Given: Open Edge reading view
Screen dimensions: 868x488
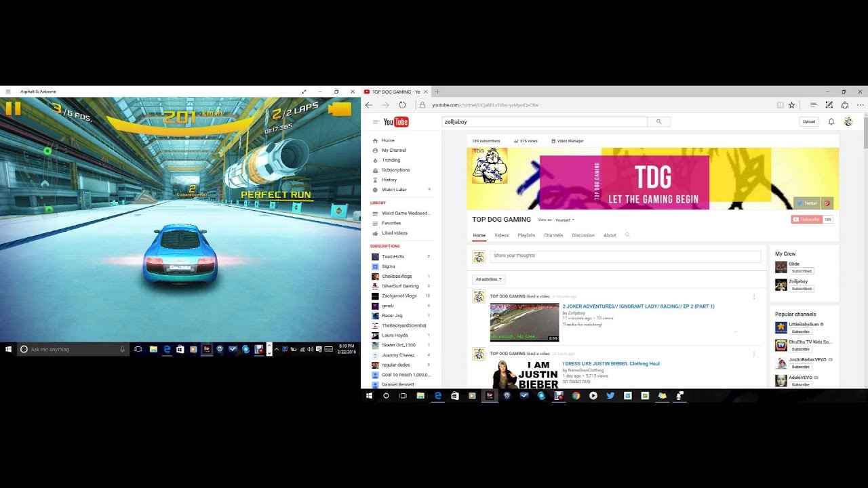Looking at the screenshot, I should tap(780, 105).
